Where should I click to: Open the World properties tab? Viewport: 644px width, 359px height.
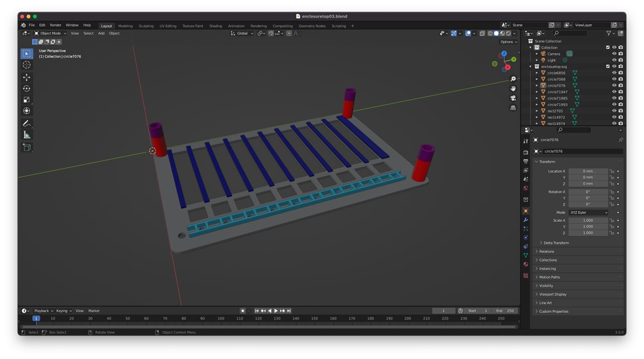click(526, 188)
